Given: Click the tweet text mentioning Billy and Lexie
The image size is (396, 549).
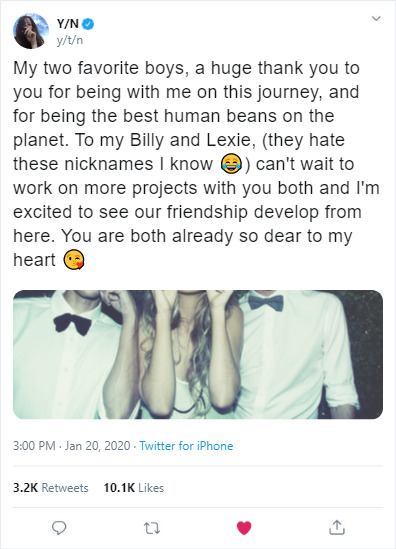Looking at the screenshot, I should tap(196, 164).
